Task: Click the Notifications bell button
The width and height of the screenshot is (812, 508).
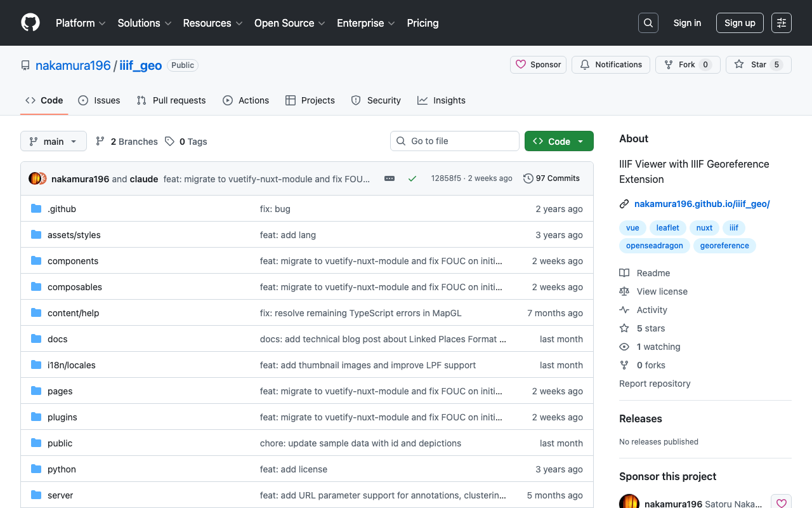Action: [x=610, y=65]
